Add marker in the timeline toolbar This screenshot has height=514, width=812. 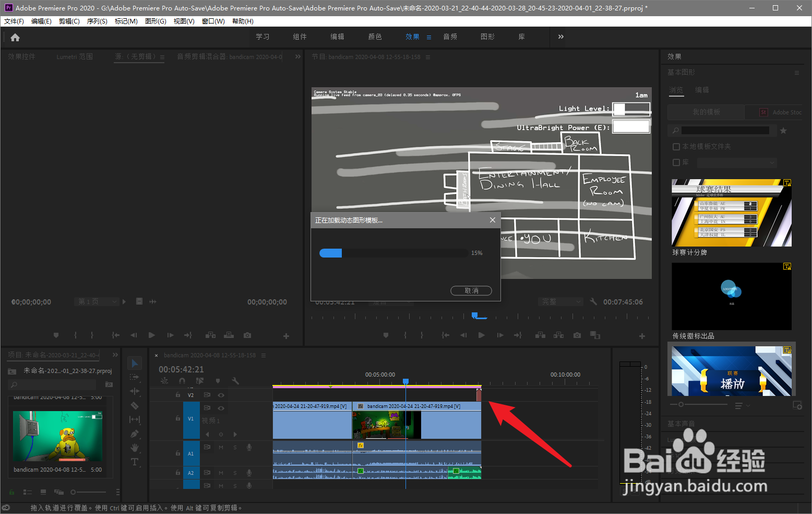(x=218, y=381)
